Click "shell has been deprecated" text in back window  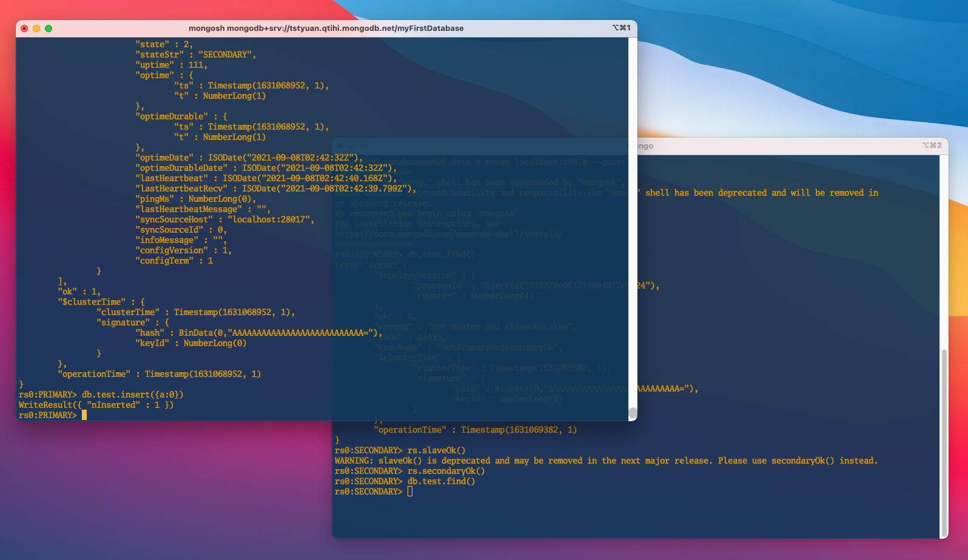point(706,193)
